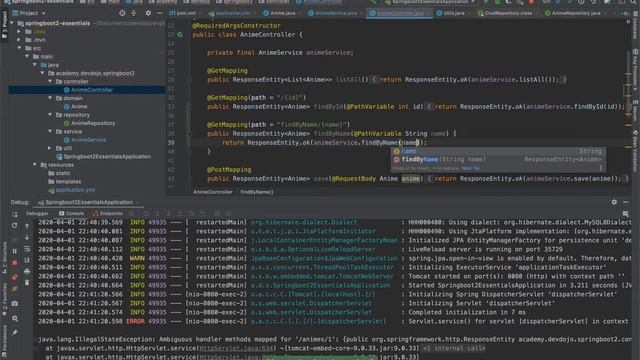This screenshot has width=640, height=360.
Task: Collapse the service package
Action: click(50, 131)
